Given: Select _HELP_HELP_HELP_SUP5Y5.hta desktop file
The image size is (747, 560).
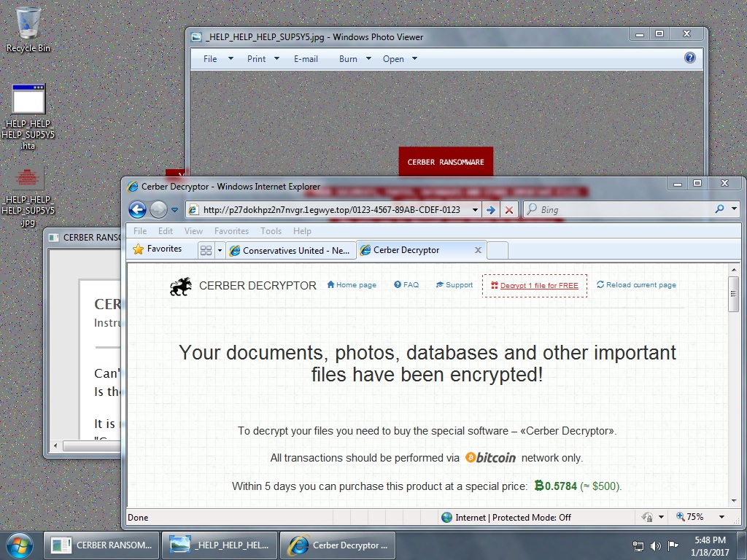Looking at the screenshot, I should (x=28, y=117).
